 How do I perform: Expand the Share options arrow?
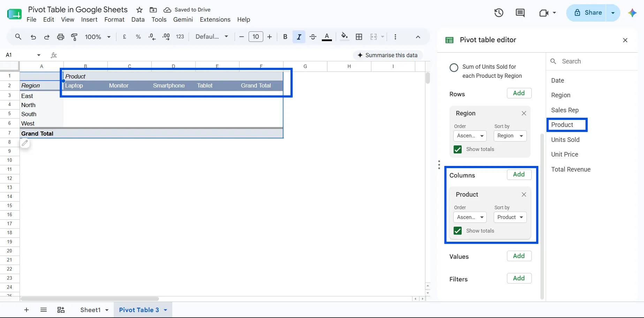tap(613, 13)
